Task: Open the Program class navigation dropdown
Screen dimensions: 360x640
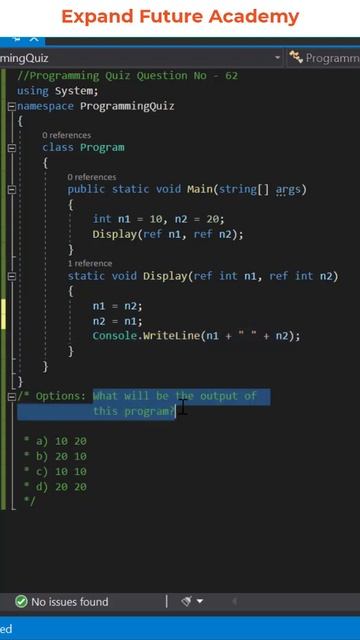Action: 324,58
